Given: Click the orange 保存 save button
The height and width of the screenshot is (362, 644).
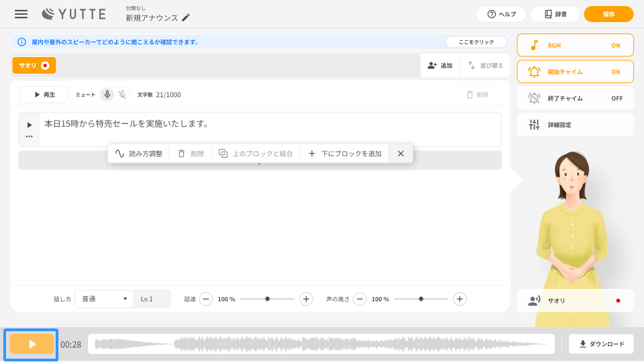Looking at the screenshot, I should click(608, 14).
